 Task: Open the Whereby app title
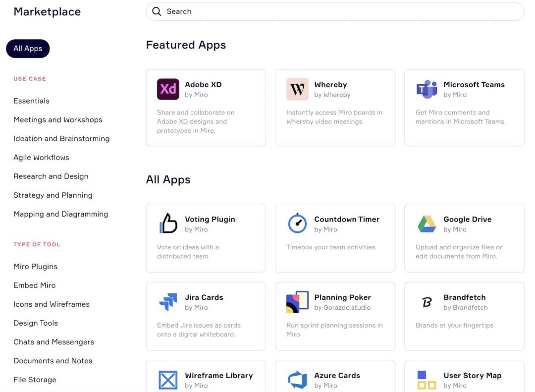pyautogui.click(x=330, y=85)
